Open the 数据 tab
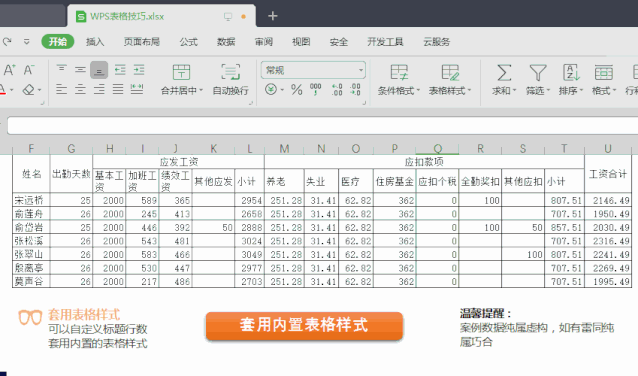638x376 pixels. [226, 42]
